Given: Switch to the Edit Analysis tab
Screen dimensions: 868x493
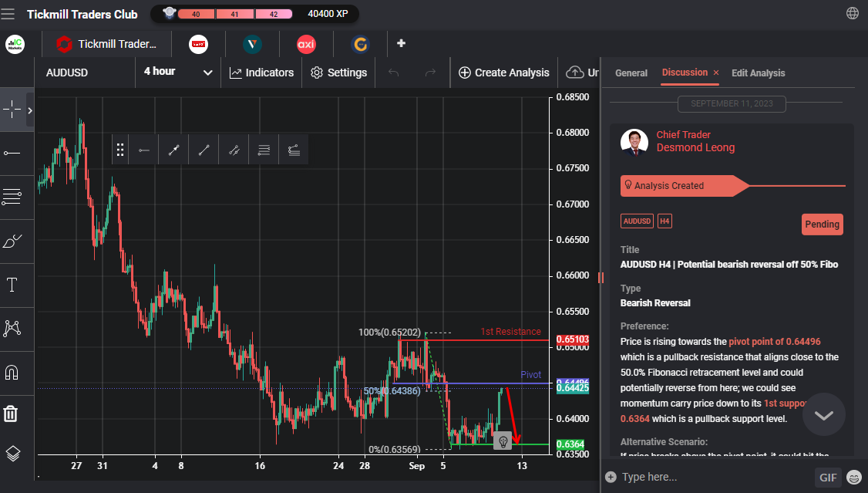Looking at the screenshot, I should [x=759, y=73].
